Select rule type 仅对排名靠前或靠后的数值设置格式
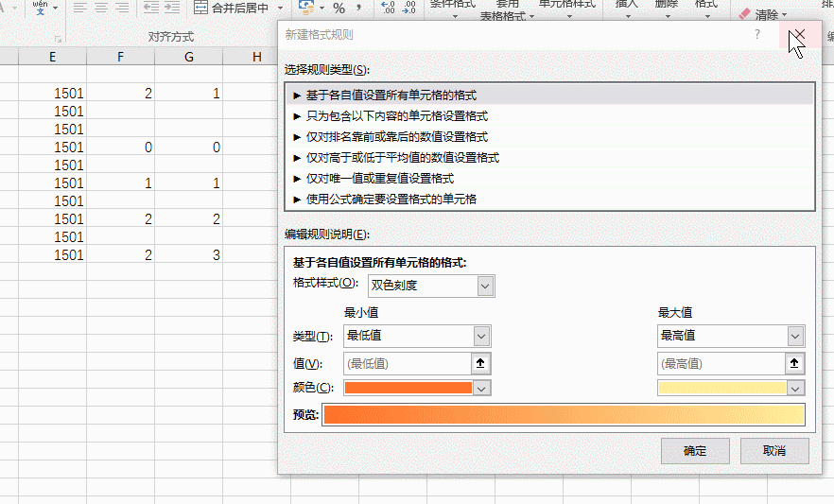Viewport: 834px width, 504px height. pyautogui.click(x=550, y=136)
